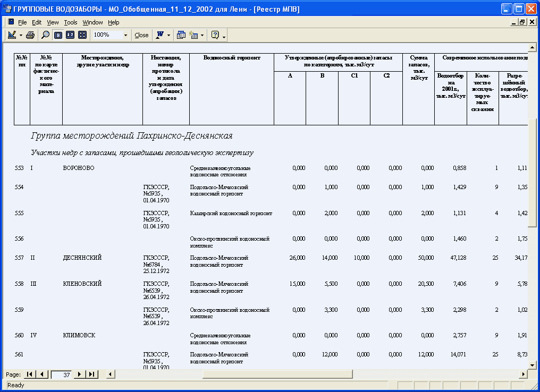The image size is (540, 392).
Task: Click the OfficeLinks Word icon
Action: 160,35
